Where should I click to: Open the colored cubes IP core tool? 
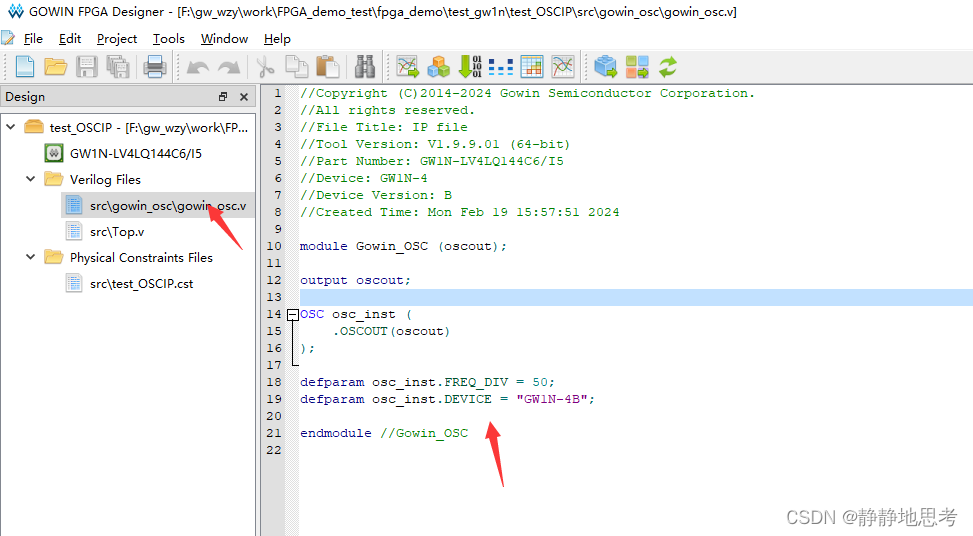(439, 66)
